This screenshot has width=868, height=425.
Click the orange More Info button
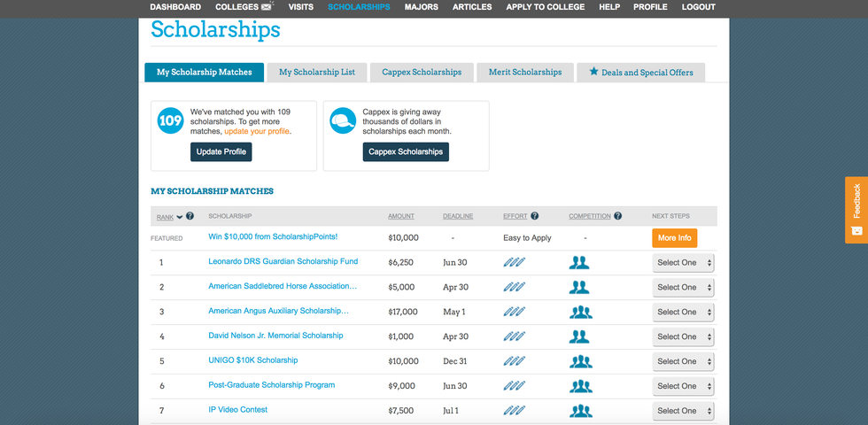click(x=674, y=238)
